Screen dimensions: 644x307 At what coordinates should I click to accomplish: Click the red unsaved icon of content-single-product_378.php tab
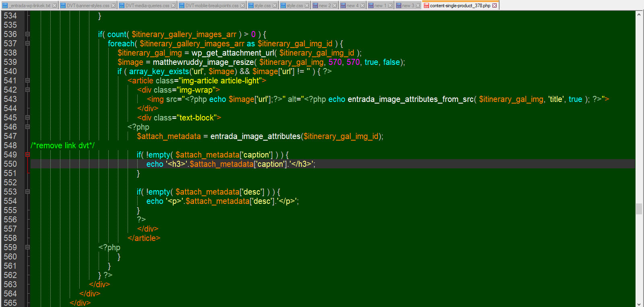pyautogui.click(x=426, y=6)
